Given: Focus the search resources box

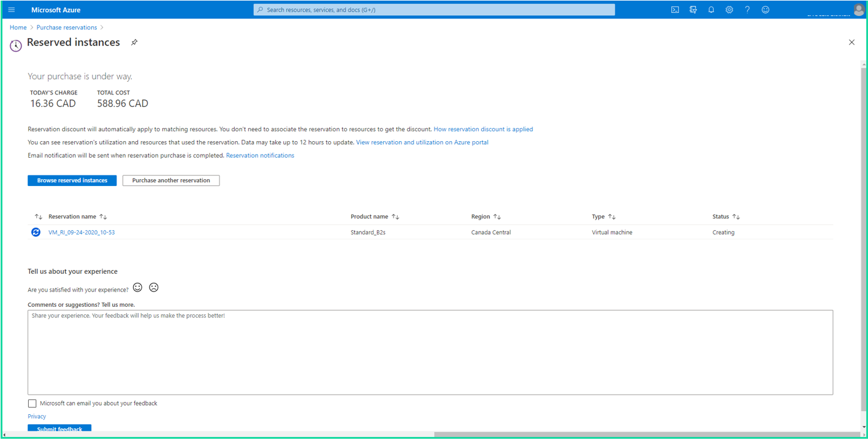Looking at the screenshot, I should pyautogui.click(x=434, y=10).
